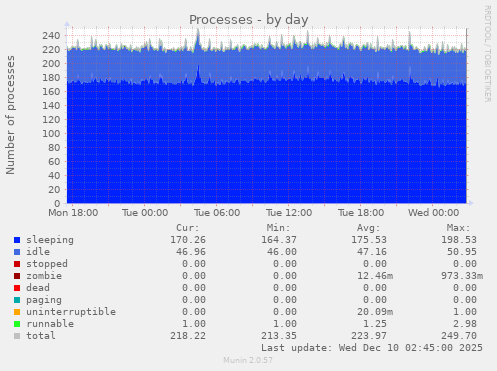Image resolution: width=497 pixels, height=371 pixels.
Task: Click the 'Tue 06:00' x-axis label
Action: (x=217, y=213)
